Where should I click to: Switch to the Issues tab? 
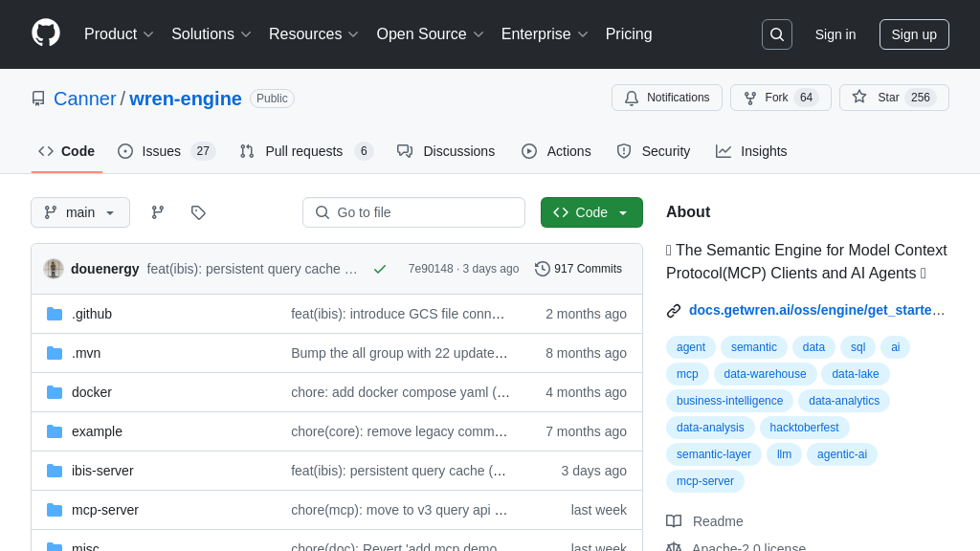167,151
